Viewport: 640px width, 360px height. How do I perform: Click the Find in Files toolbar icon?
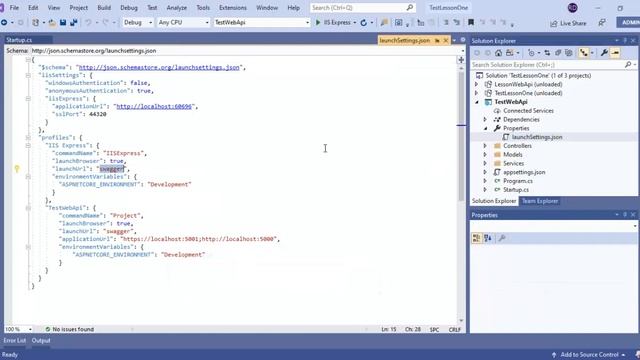(384, 23)
